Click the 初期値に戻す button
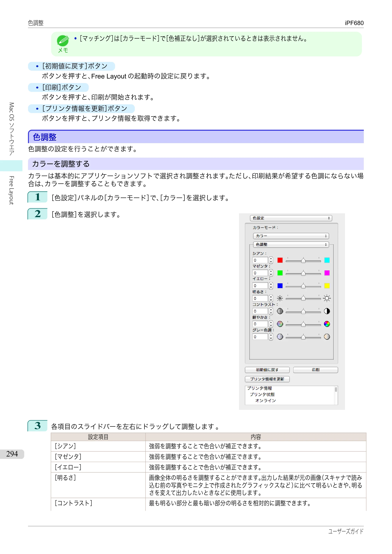The image size is (392, 554). click(267, 370)
